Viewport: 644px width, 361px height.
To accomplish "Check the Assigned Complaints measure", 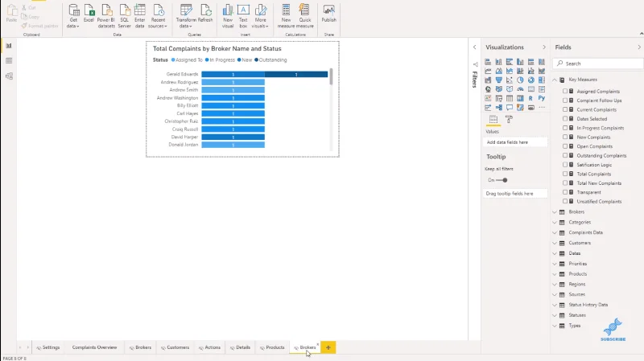I will [565, 91].
